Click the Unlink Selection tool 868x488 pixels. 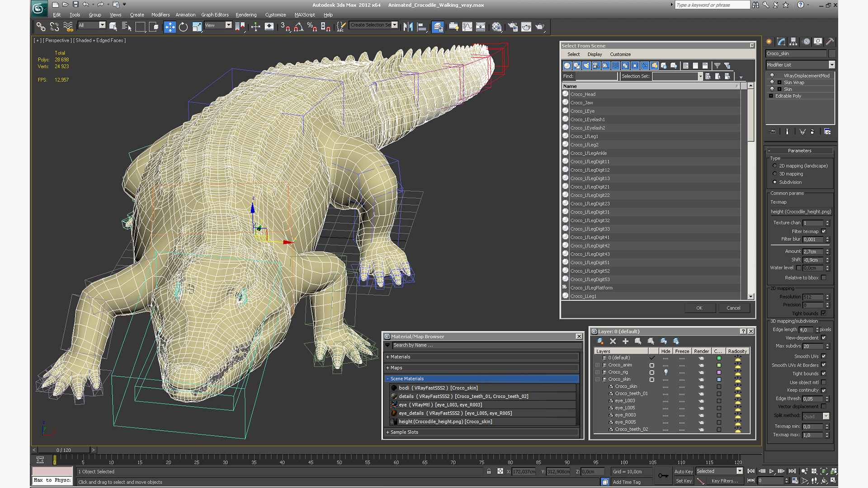(x=54, y=27)
